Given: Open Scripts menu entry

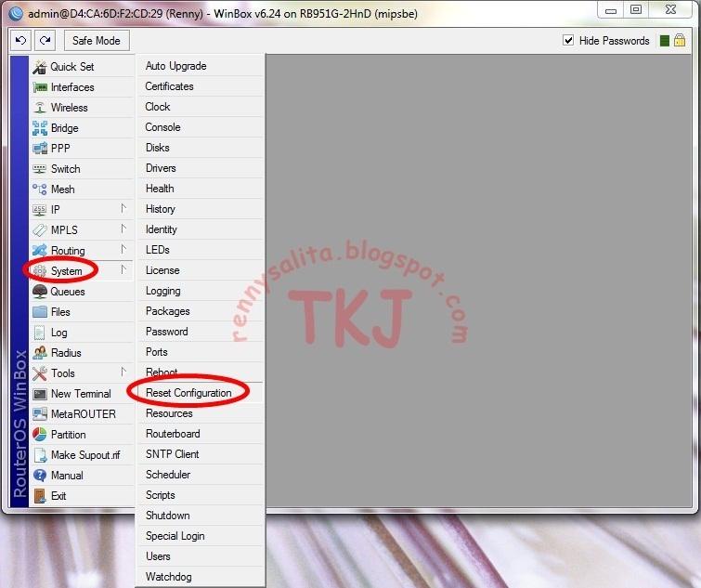Looking at the screenshot, I should coord(201,495).
